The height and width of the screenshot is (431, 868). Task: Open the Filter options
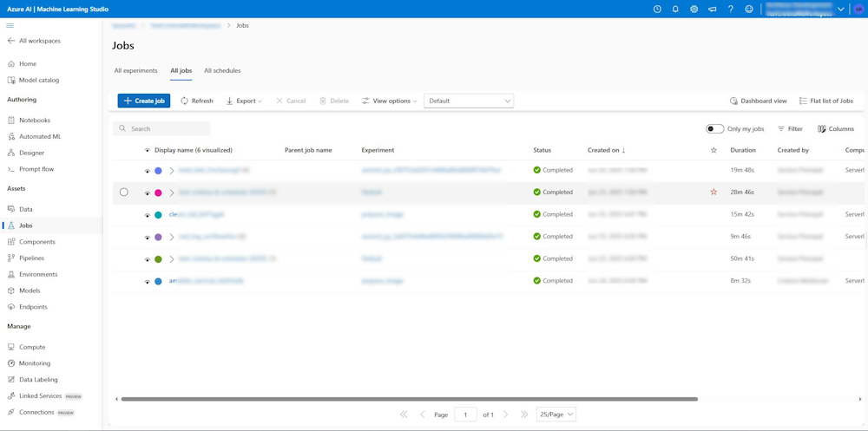click(790, 129)
